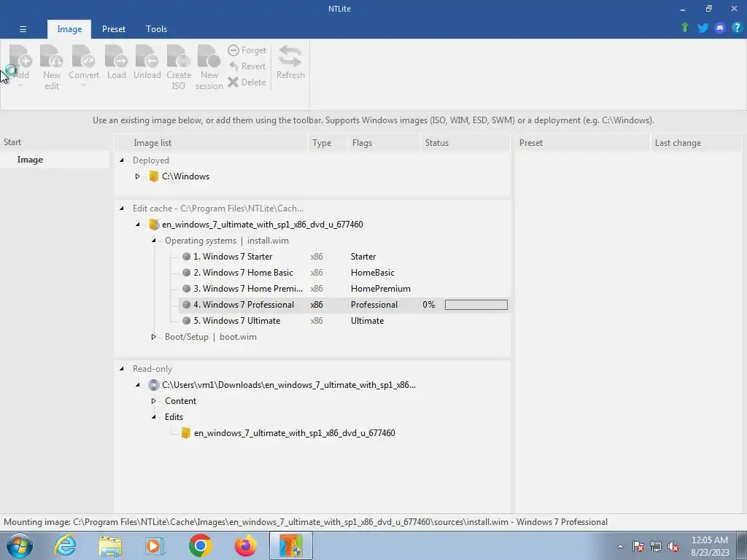Click the Status column header

465,143
